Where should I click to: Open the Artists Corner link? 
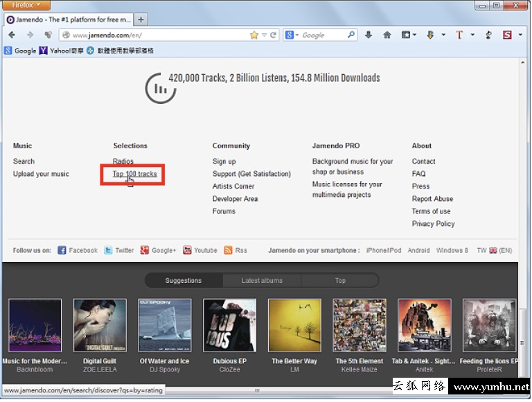[233, 186]
